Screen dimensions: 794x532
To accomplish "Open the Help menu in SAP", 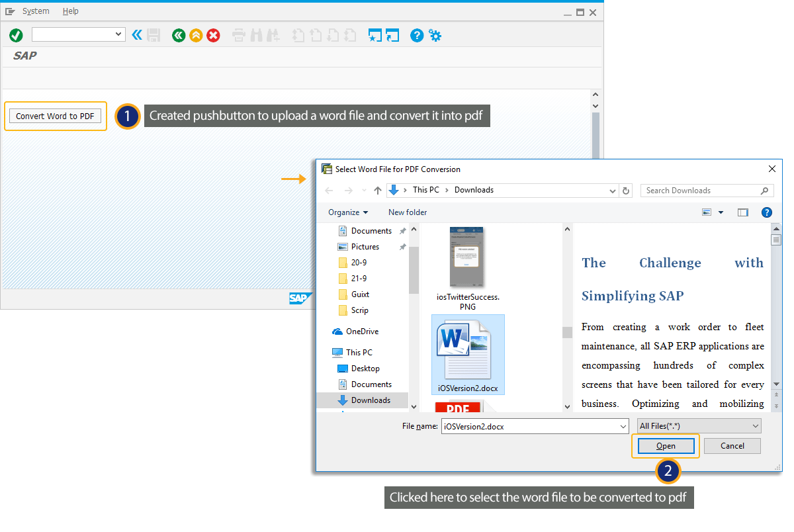I will point(71,11).
